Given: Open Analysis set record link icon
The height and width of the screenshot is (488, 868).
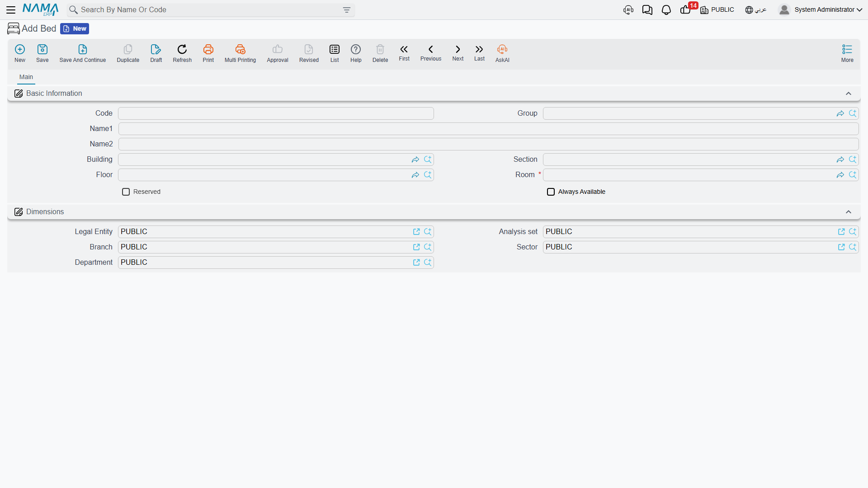Looking at the screenshot, I should pos(841,232).
